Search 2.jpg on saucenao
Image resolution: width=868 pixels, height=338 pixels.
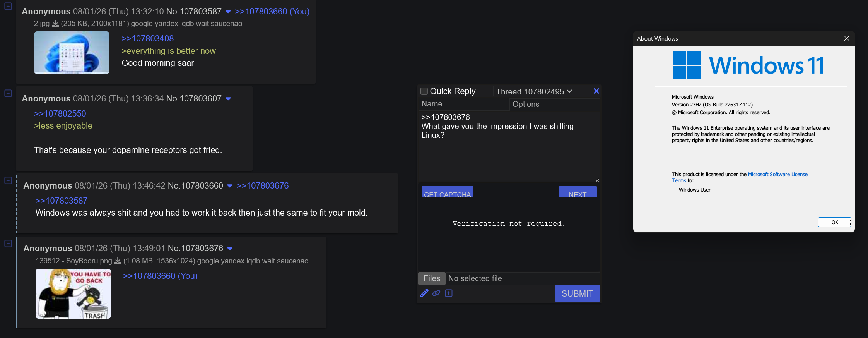[x=227, y=24]
